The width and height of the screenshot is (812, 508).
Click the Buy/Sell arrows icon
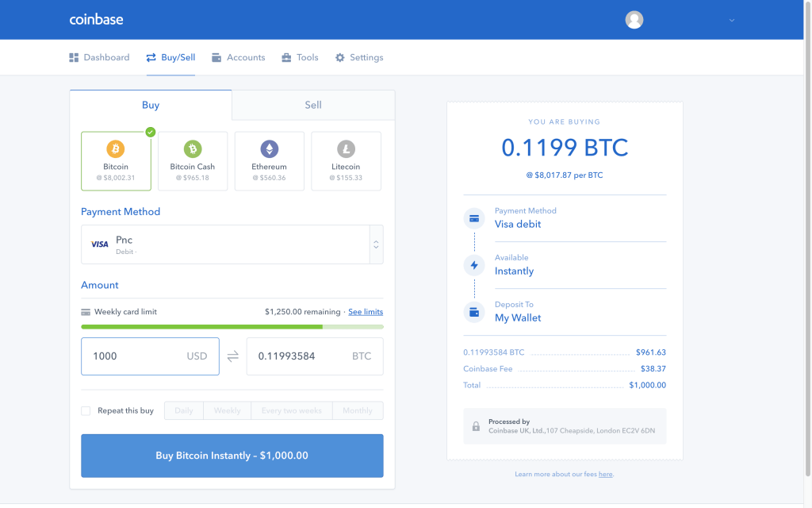click(x=151, y=57)
